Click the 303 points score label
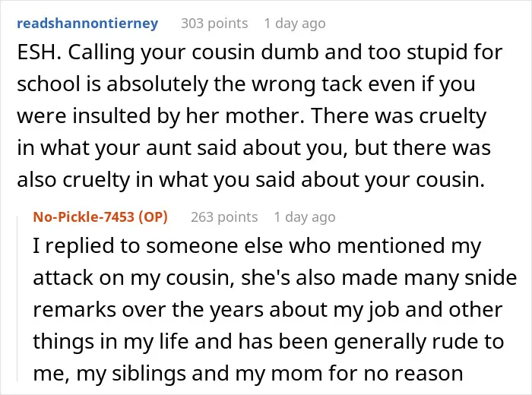 point(214,24)
